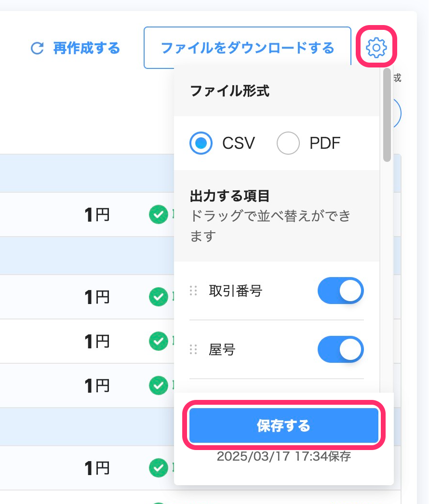Click the 再作成する refresh arrow icon
The width and height of the screenshot is (429, 504).
coord(37,48)
